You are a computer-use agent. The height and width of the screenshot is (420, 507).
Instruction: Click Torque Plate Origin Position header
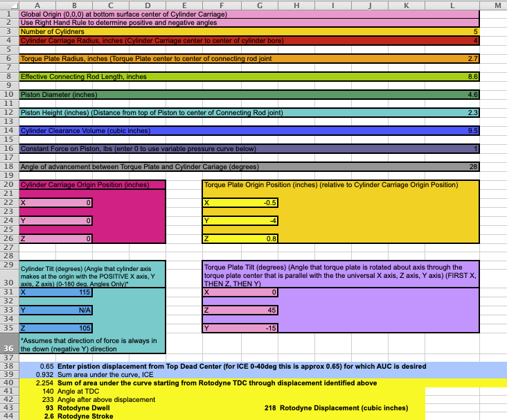[331, 185]
